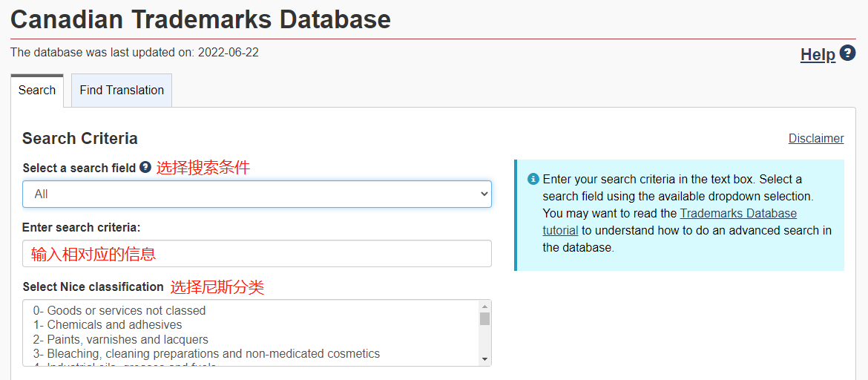Screen dimensions: 868x380
Task: Open the search field dropdown showing All
Action: [257, 194]
